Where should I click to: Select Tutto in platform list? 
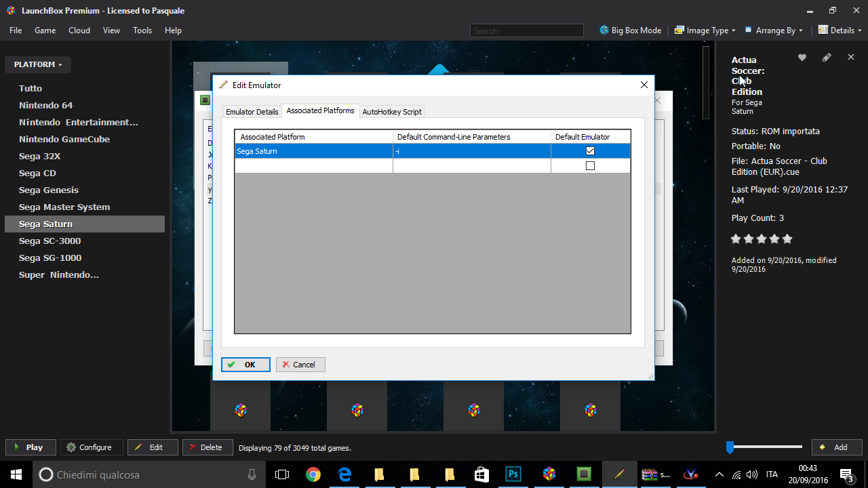point(85,88)
